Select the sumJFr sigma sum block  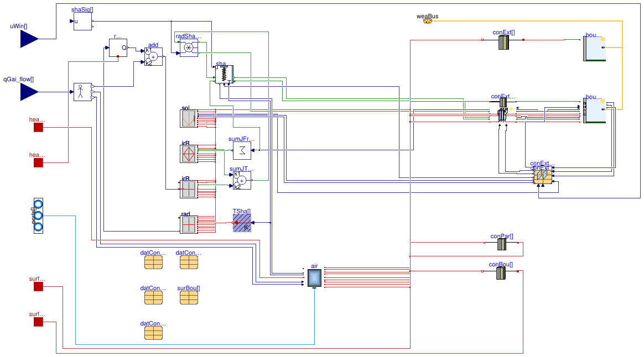pyautogui.click(x=242, y=150)
